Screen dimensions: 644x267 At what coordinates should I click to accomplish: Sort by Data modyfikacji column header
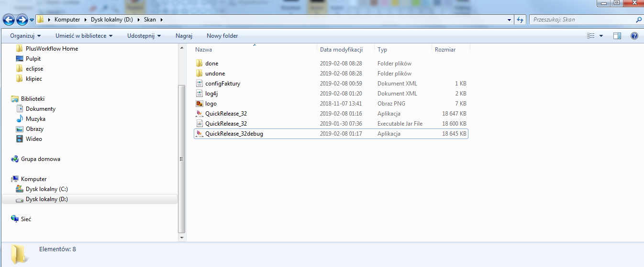pyautogui.click(x=341, y=50)
